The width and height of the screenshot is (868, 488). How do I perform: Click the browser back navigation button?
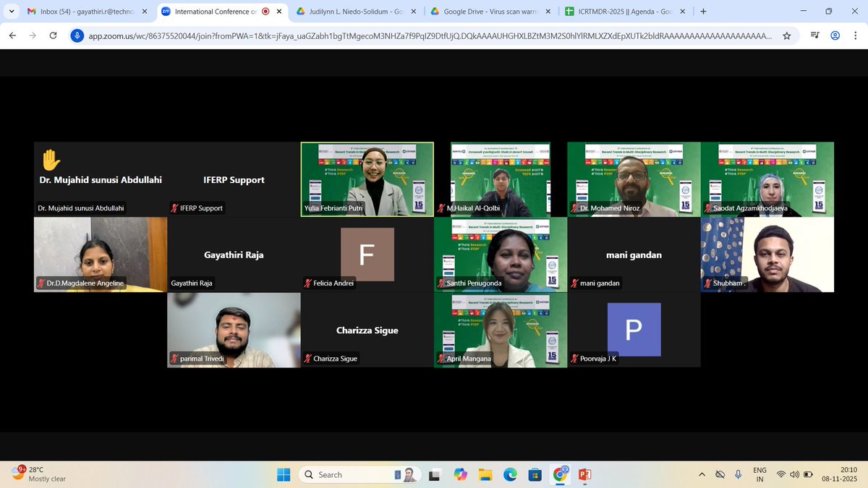click(12, 35)
